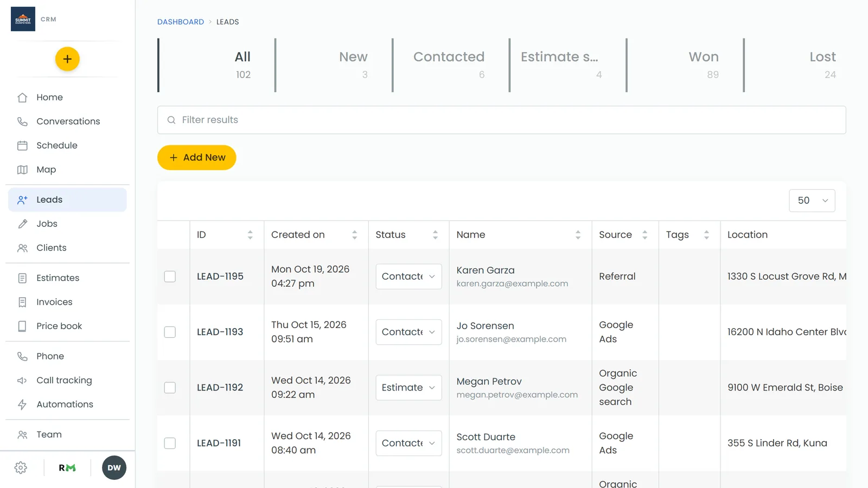
Task: Switch to the Won leads tab
Action: pos(685,65)
